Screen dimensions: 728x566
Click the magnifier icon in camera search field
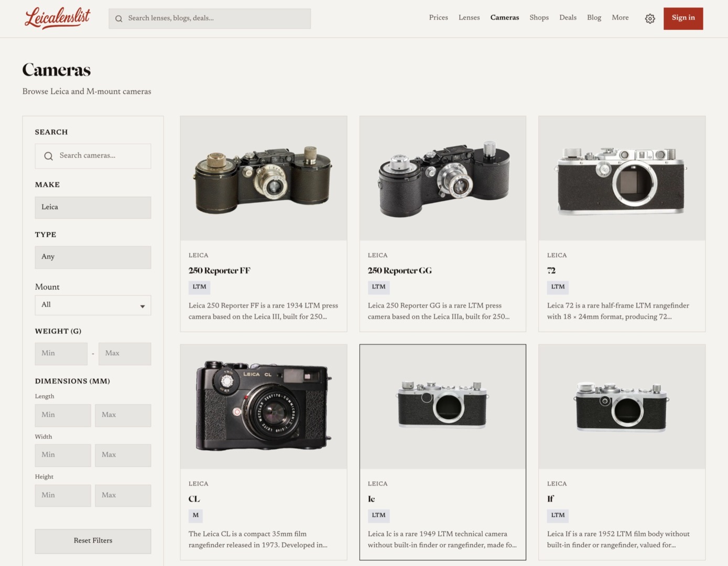point(49,156)
